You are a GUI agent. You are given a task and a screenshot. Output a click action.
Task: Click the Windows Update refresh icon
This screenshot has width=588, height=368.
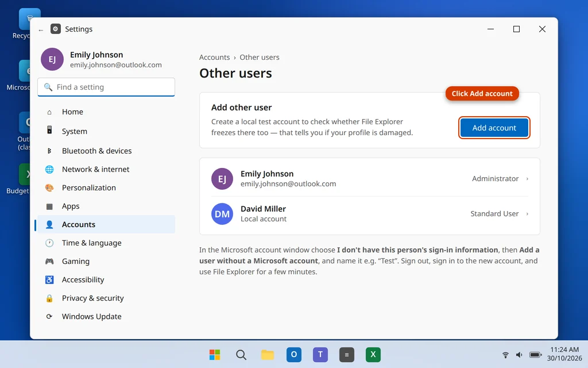(x=49, y=317)
